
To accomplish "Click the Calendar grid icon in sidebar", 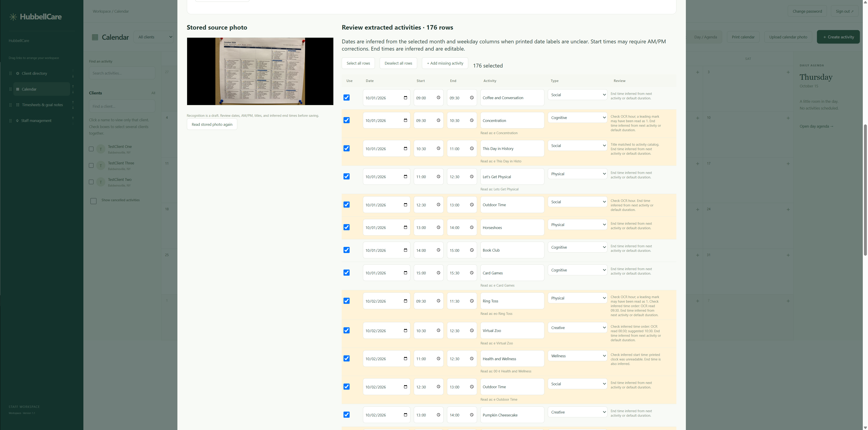I will [18, 89].
